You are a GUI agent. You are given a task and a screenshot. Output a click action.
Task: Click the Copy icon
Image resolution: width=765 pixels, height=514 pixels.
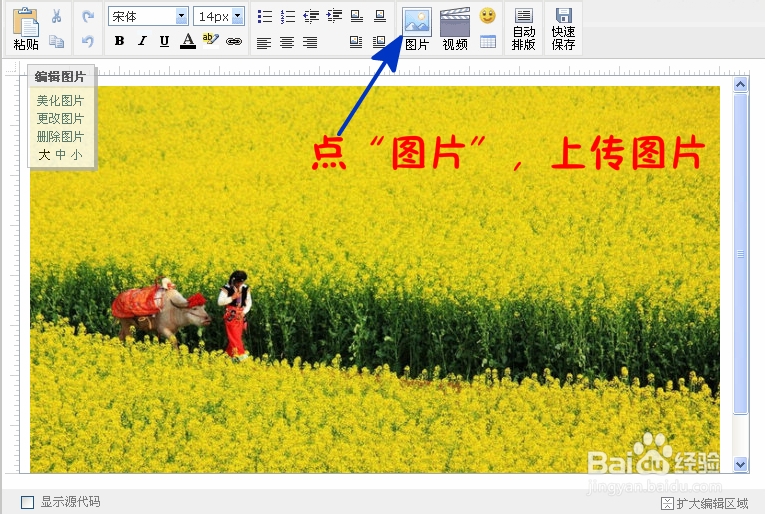[x=57, y=42]
